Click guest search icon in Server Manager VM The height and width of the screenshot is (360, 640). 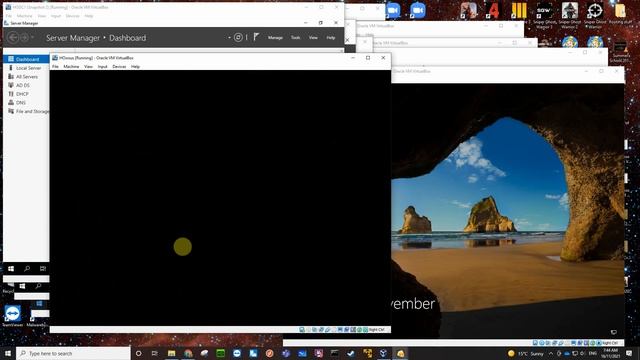pyautogui.click(x=27, y=269)
